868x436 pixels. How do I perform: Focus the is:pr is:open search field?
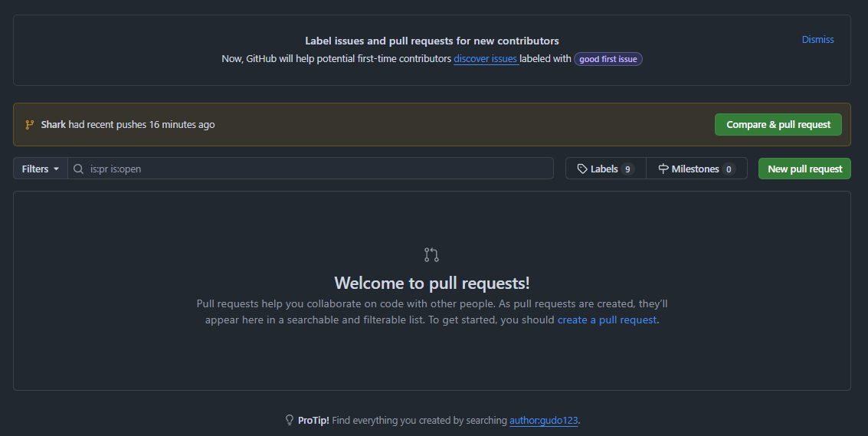(x=310, y=169)
